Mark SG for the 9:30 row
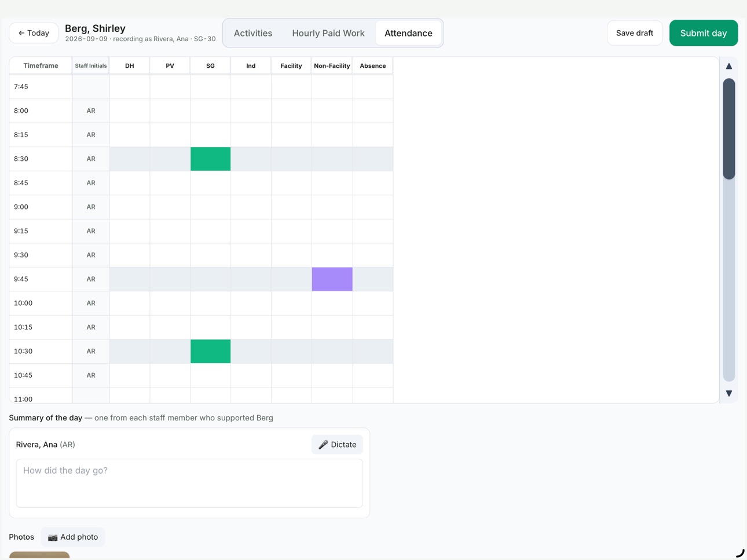Image resolution: width=747 pixels, height=560 pixels. [x=211, y=255]
